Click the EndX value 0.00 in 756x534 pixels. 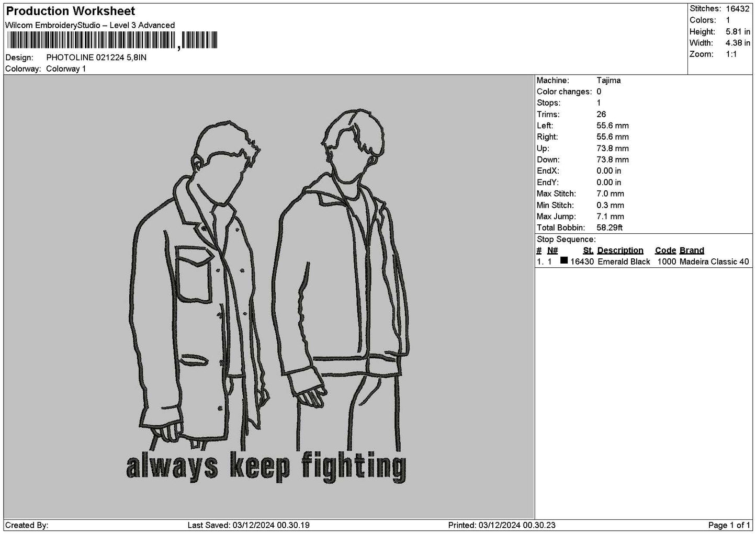609,171
